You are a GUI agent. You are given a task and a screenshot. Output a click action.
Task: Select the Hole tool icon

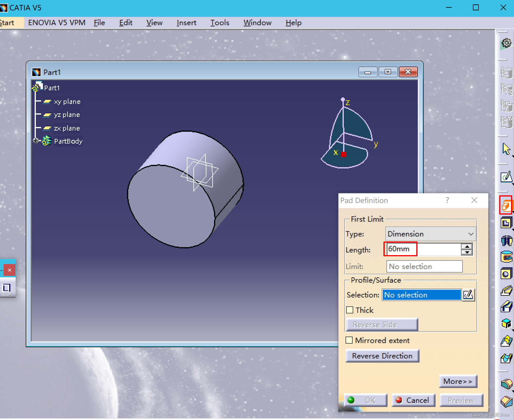[x=506, y=274]
